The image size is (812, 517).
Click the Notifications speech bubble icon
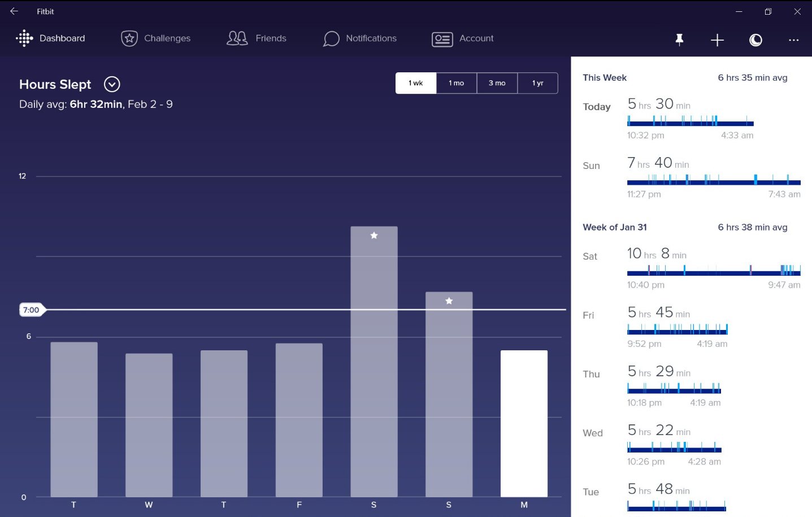(x=331, y=39)
